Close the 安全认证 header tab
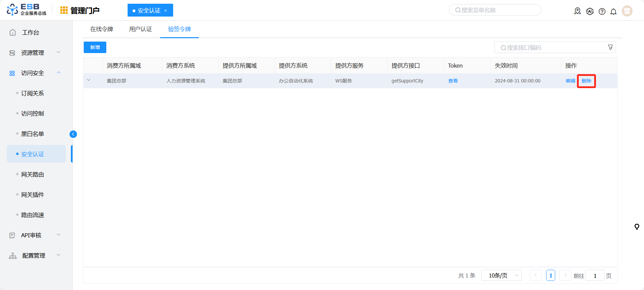Screen dimensions: 644x290 click(x=166, y=11)
